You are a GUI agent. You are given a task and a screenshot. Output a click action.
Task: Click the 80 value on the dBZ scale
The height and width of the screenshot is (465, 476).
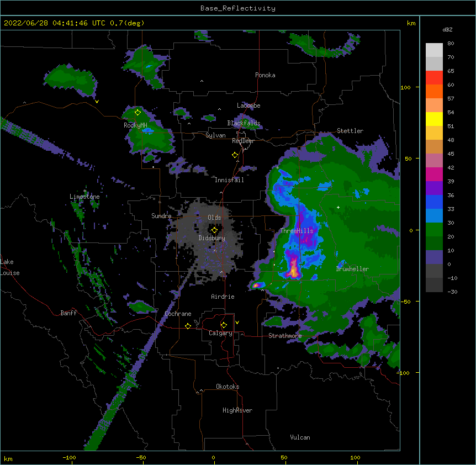[451, 44]
